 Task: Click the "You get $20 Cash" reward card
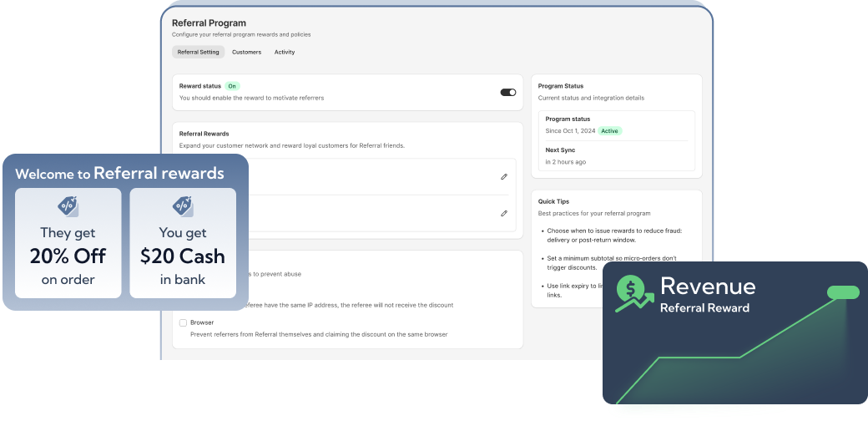click(182, 243)
